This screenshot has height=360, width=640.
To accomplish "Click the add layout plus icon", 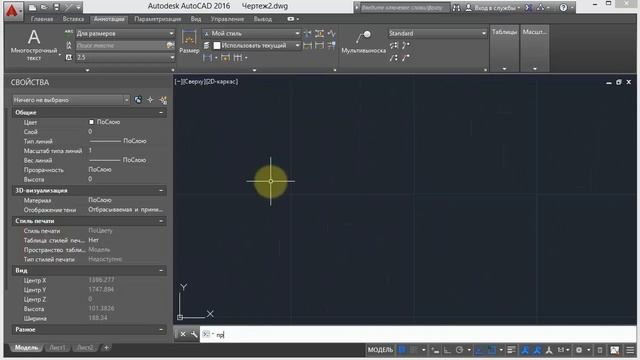I will tap(106, 348).
